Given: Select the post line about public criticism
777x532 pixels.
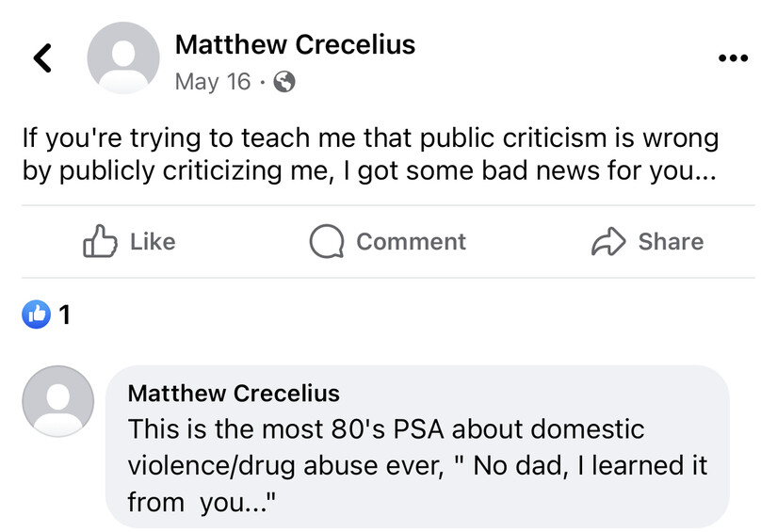Looking at the screenshot, I should (x=371, y=138).
